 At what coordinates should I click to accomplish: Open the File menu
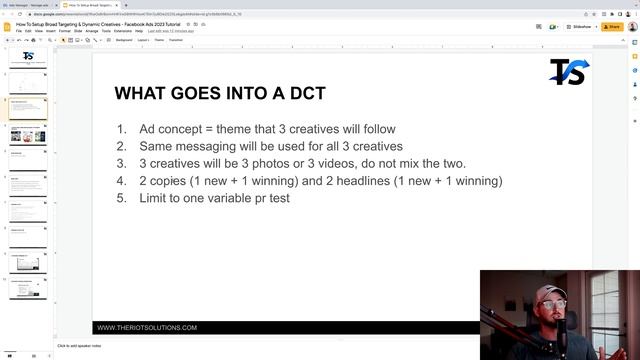point(19,31)
